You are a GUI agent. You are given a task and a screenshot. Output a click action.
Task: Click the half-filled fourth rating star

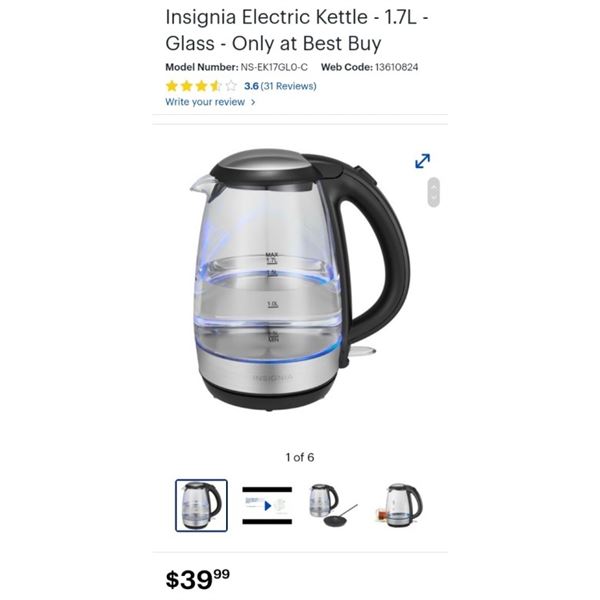216,86
